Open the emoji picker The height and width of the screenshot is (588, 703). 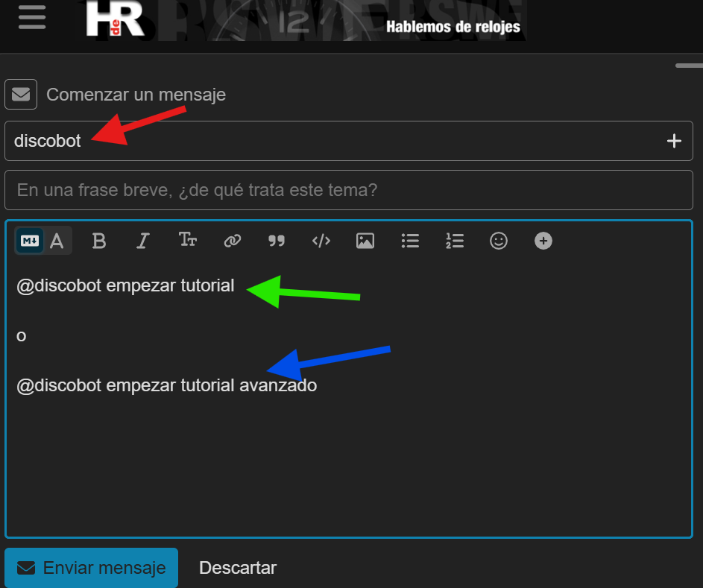499,241
